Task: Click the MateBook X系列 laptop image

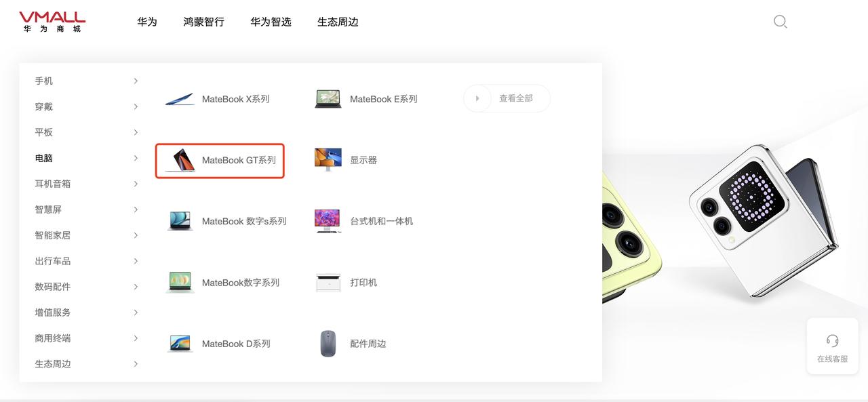Action: click(x=180, y=99)
